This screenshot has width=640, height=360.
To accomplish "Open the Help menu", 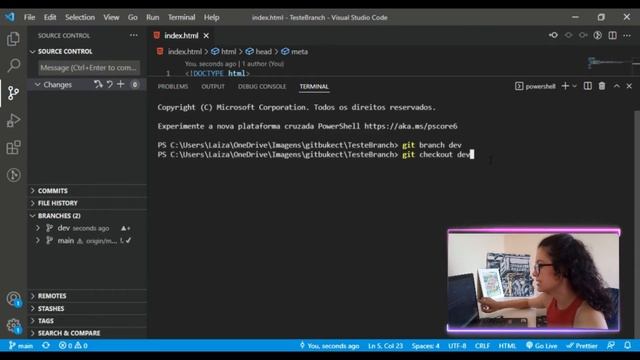I will click(x=211, y=17).
